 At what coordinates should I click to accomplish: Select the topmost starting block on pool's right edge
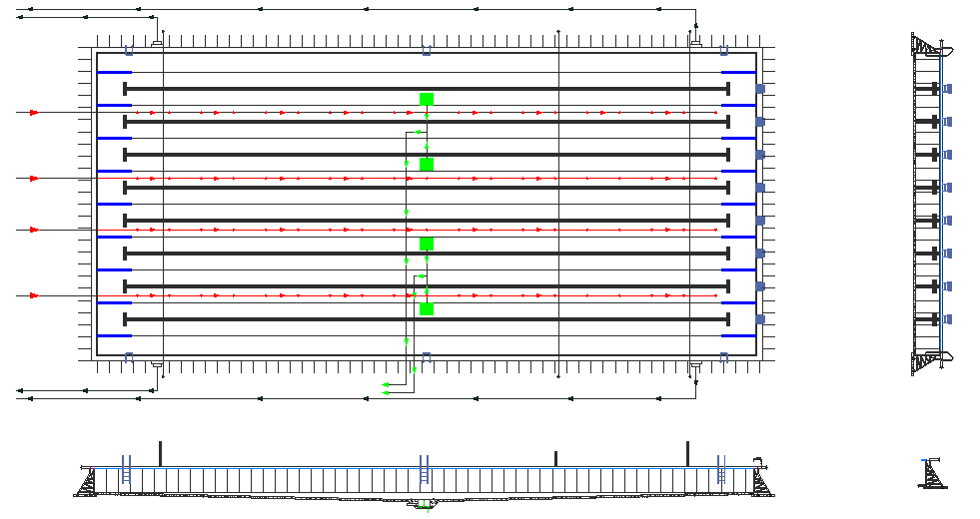point(760,89)
